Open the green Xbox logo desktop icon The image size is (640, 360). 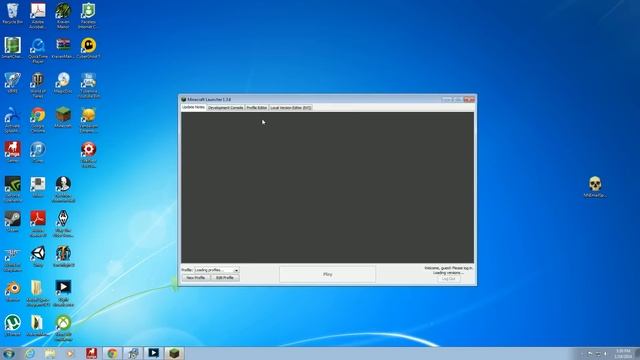pyautogui.click(x=63, y=327)
